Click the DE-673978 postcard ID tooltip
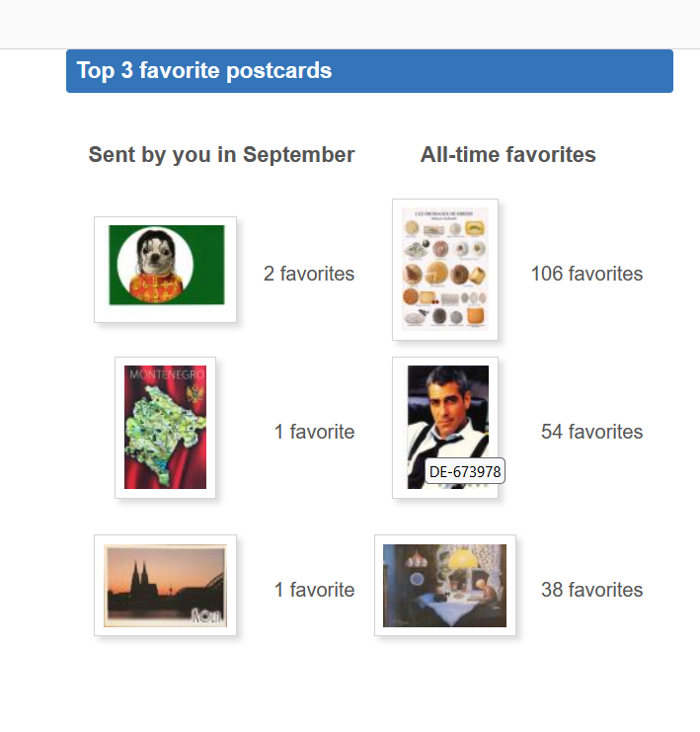 pos(465,472)
